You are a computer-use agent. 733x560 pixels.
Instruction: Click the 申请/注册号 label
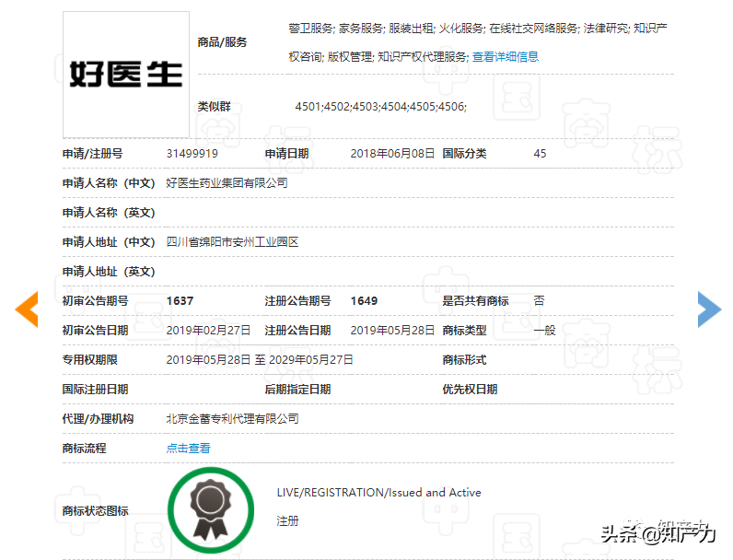click(x=93, y=153)
